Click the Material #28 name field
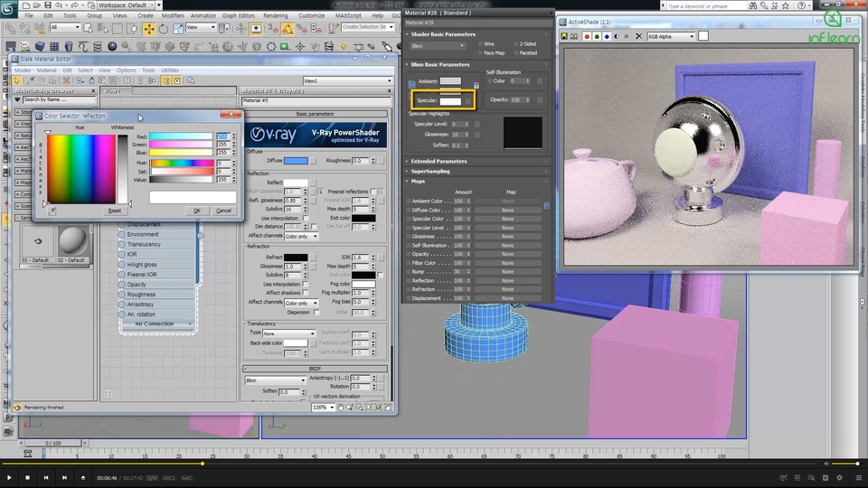The width and height of the screenshot is (868, 488). point(477,23)
